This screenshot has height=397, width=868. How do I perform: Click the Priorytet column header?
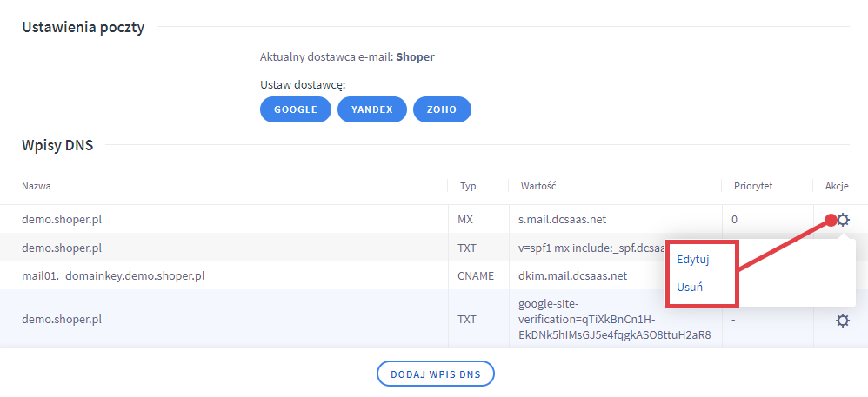tap(751, 186)
